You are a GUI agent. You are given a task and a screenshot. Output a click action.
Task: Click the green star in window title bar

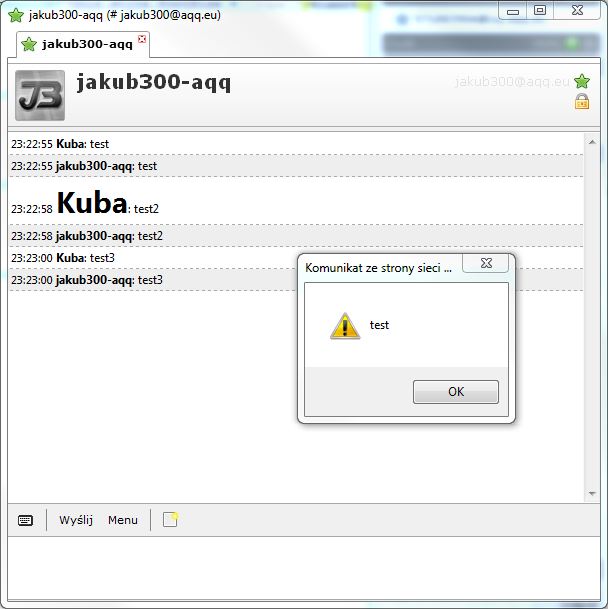[x=16, y=16]
